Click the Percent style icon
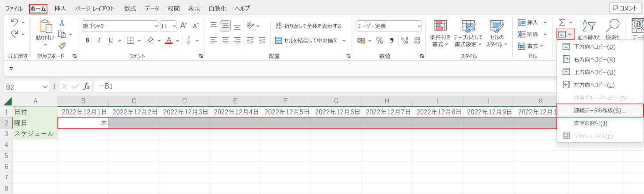 coord(379,40)
